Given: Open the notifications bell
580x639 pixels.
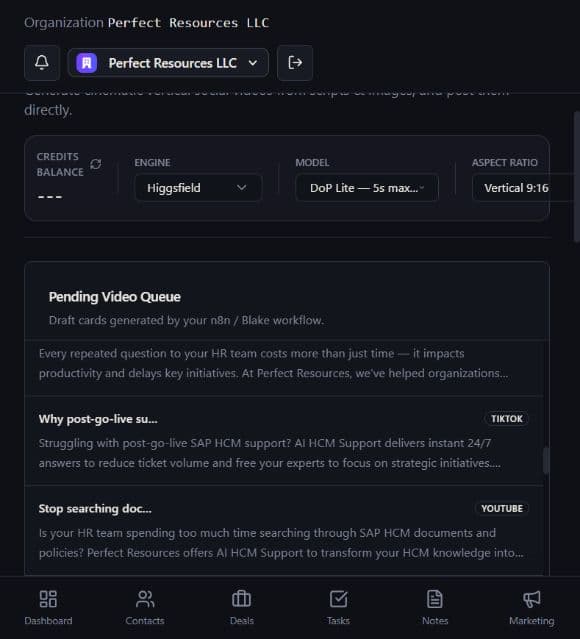Looking at the screenshot, I should (x=42, y=63).
